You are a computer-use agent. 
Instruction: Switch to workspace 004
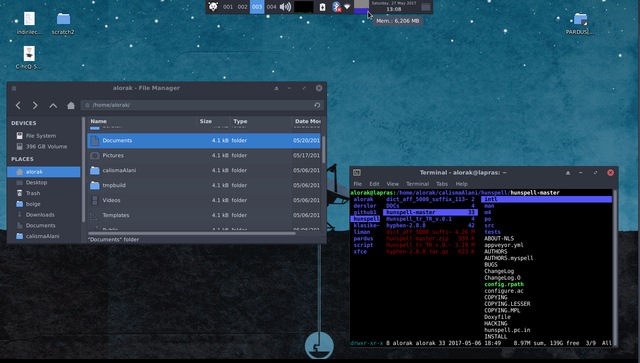[x=271, y=7]
